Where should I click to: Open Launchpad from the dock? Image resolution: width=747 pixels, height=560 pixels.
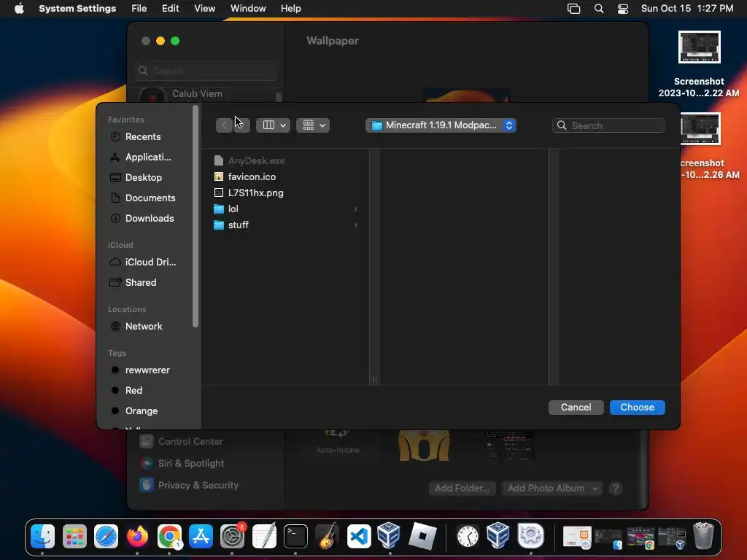74,536
